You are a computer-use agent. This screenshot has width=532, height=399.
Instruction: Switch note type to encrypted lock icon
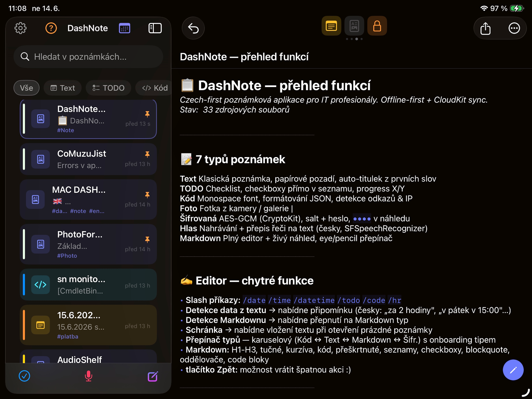377,26
